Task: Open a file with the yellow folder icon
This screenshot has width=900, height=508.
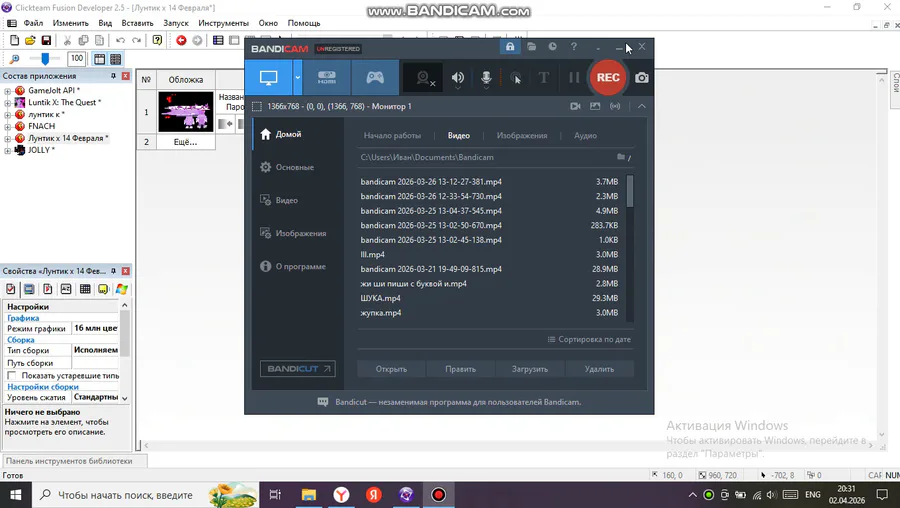Action: pyautogui.click(x=30, y=40)
